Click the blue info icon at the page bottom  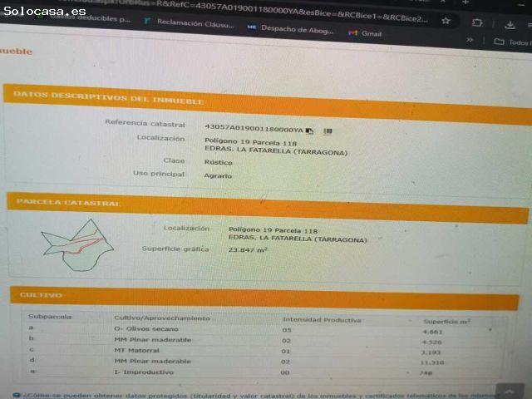click(x=16, y=396)
